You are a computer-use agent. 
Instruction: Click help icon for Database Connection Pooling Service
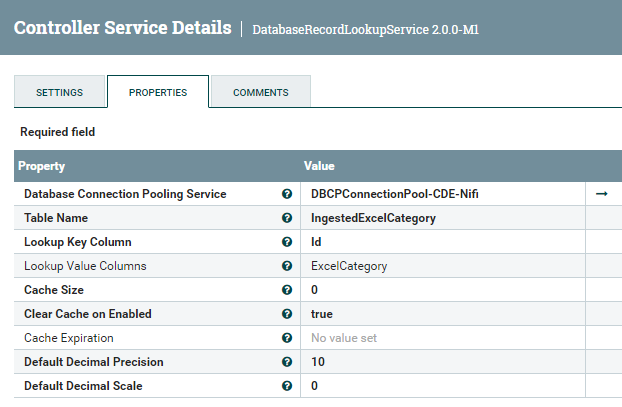tap(287, 194)
